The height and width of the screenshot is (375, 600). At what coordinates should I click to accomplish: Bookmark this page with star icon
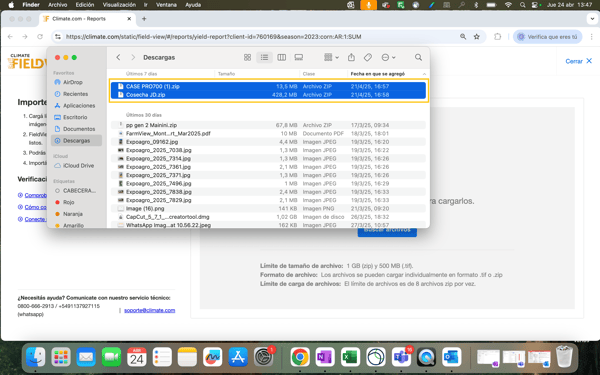(476, 37)
